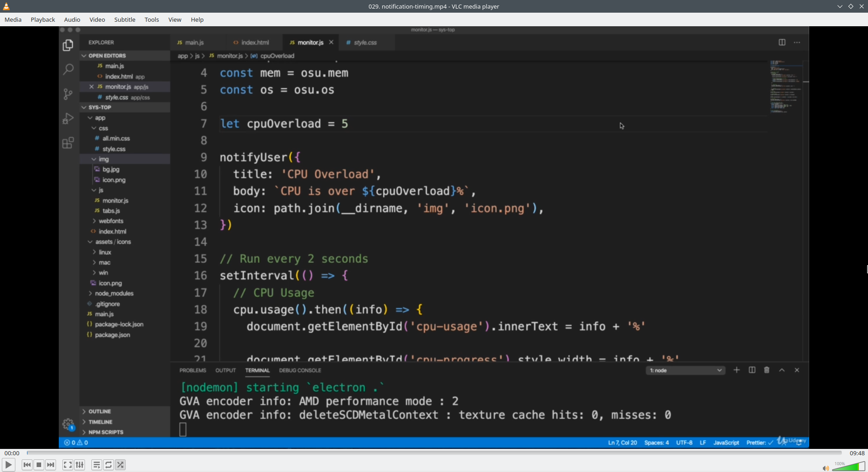Viewport: 868px width, 472px height.
Task: Open the VLC playlist
Action: click(97, 465)
